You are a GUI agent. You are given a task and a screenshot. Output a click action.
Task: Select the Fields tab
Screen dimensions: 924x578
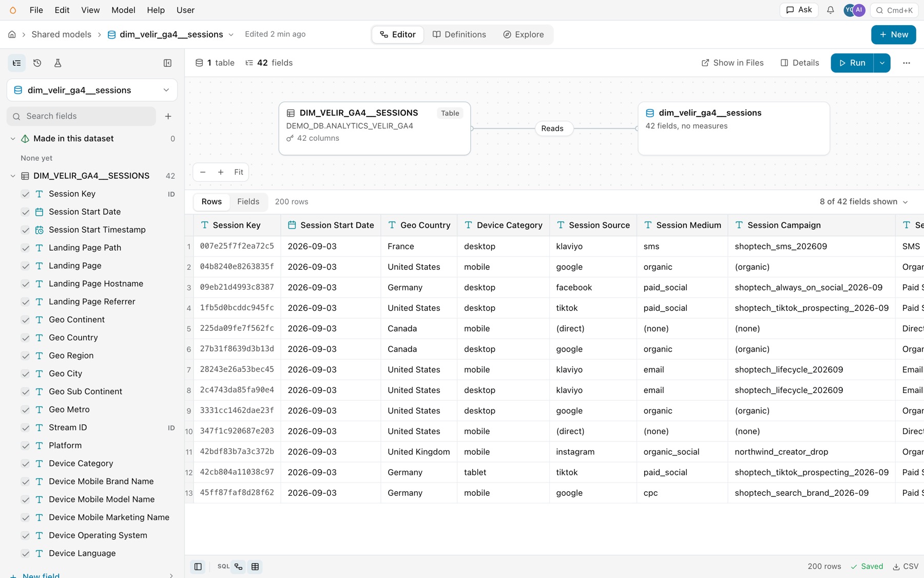point(248,201)
